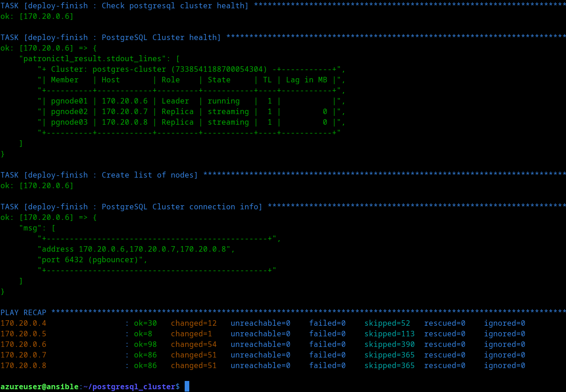Screen dimensions: 566x392
Task: Click 'Replica' role in pgnode03 row
Action: click(178, 122)
